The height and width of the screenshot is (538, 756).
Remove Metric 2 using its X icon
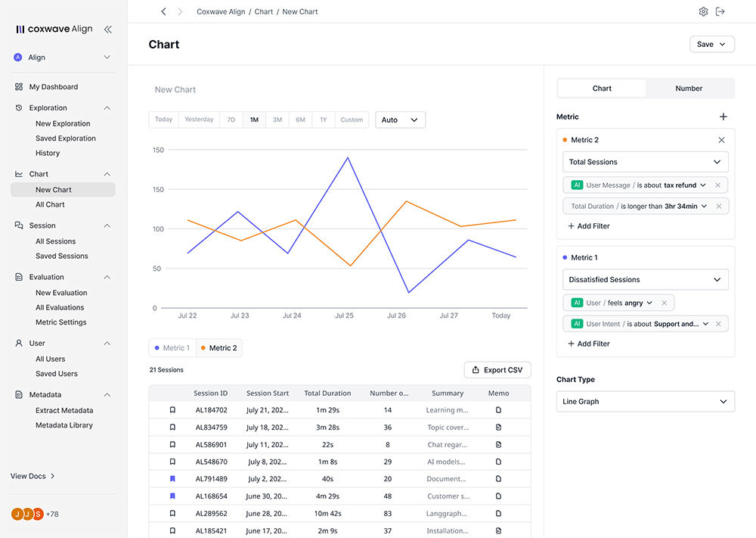(x=721, y=140)
